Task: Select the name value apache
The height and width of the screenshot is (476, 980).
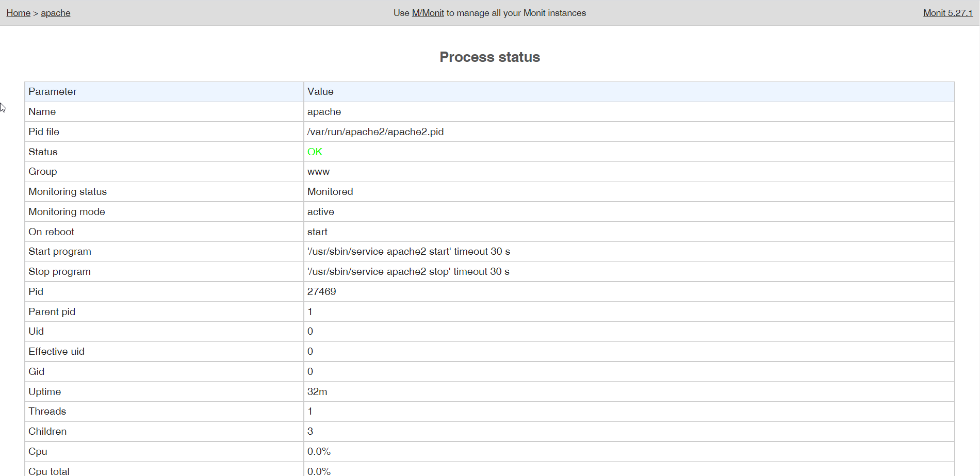Action: [324, 111]
